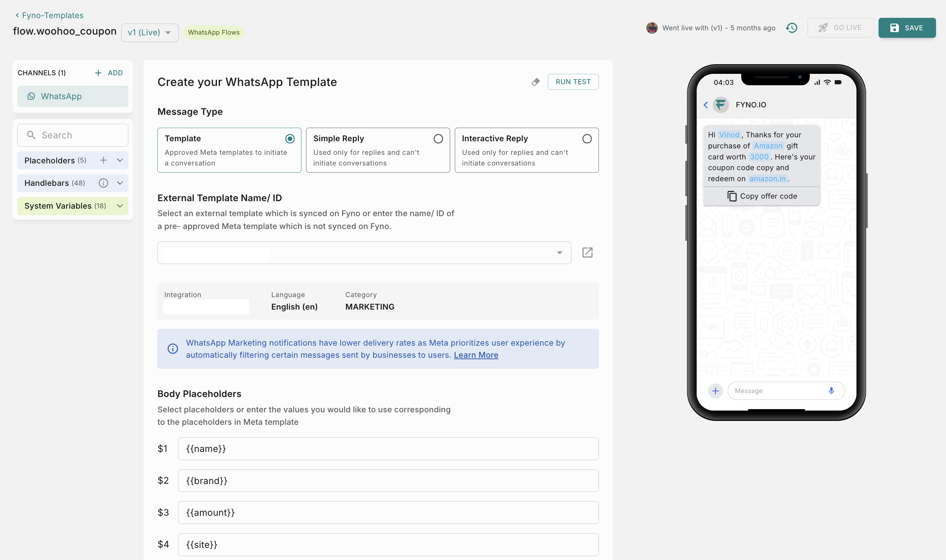The width and height of the screenshot is (946, 560).
Task: Click the eraser icon near Run Test
Action: [535, 82]
